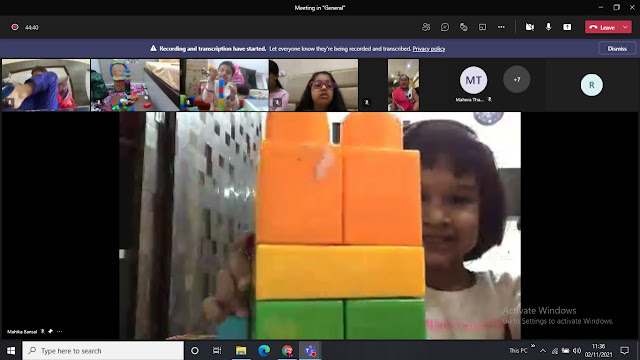This screenshot has width=640, height=360.
Task: Open the Privacy policy link
Action: pyautogui.click(x=429, y=49)
